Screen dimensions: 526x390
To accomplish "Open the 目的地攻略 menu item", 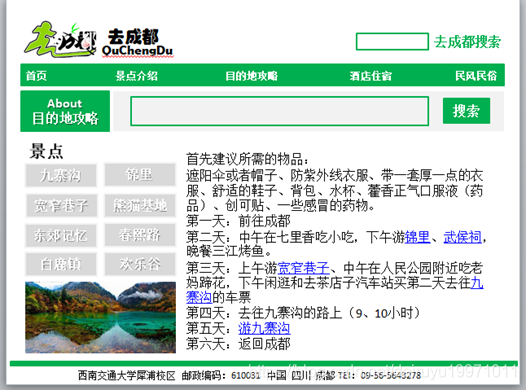I will (x=252, y=76).
